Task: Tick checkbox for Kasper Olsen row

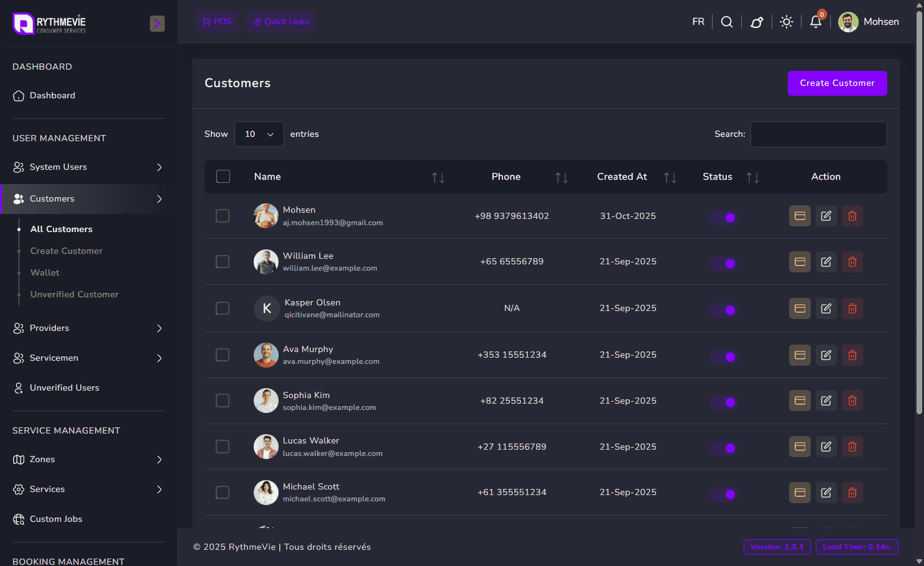Action: (223, 309)
